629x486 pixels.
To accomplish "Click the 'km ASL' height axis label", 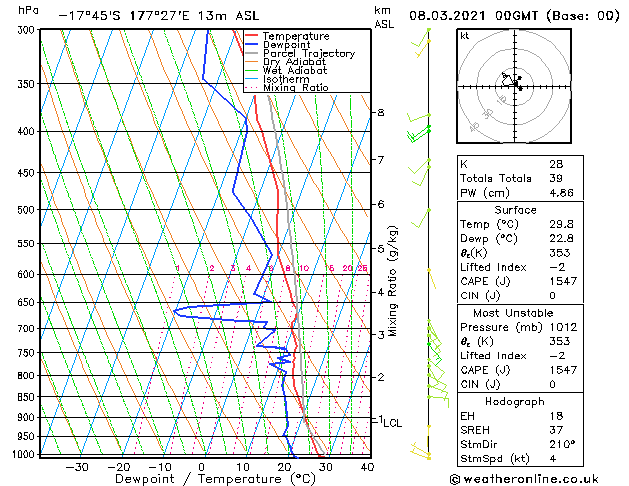I will point(384,17).
